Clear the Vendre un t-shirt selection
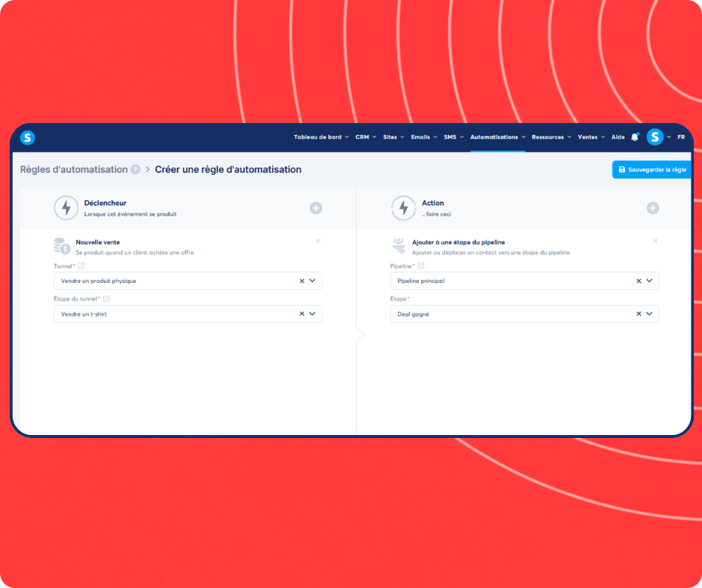702x588 pixels. click(x=302, y=314)
